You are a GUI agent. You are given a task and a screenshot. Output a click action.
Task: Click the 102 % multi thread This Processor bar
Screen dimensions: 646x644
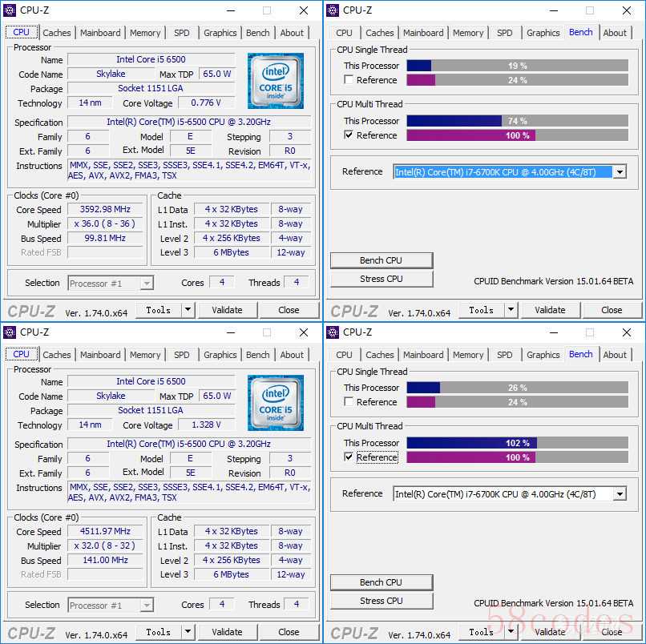coord(518,443)
